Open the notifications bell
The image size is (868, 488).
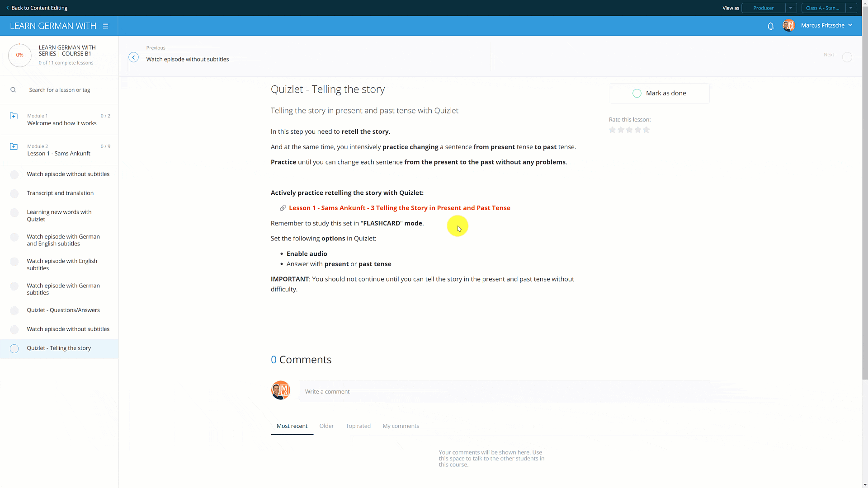[770, 26]
